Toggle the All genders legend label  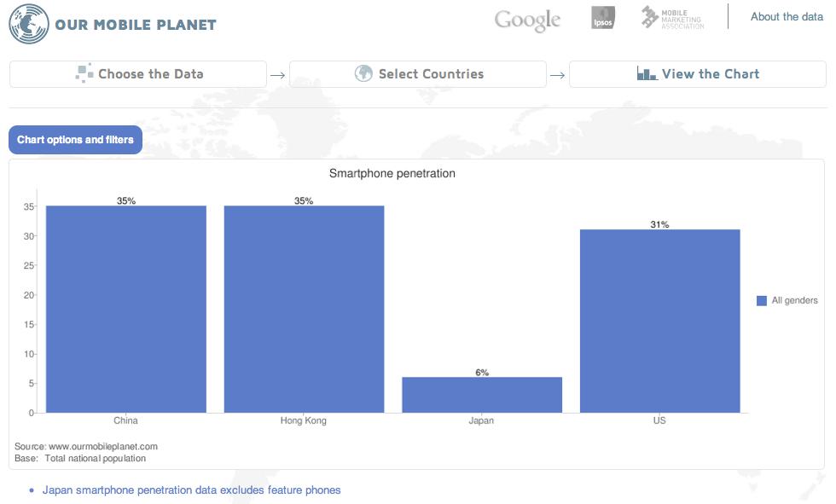click(794, 300)
